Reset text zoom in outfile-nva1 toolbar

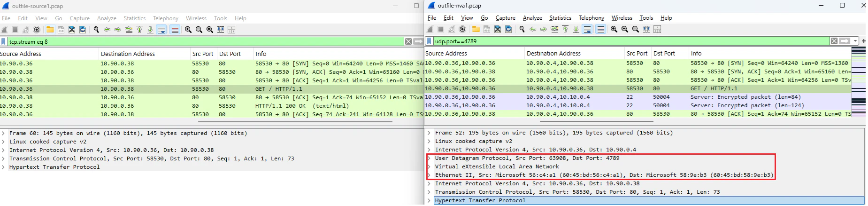pos(636,29)
